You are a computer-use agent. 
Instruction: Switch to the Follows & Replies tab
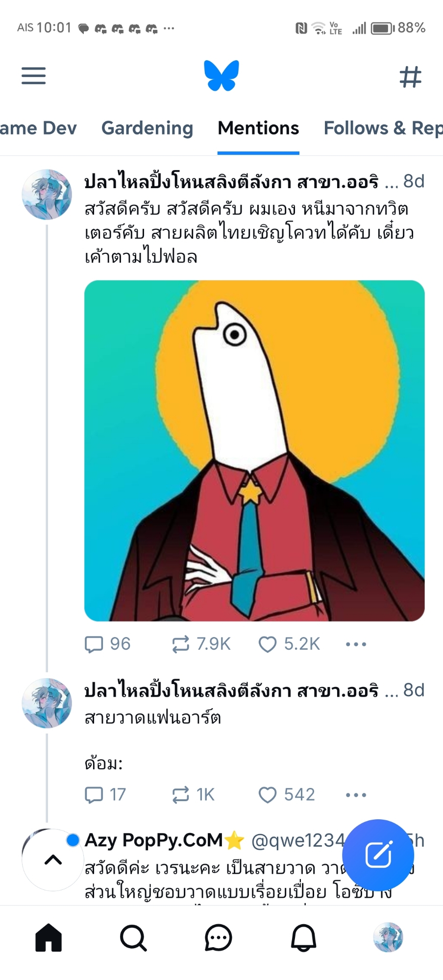(x=382, y=128)
